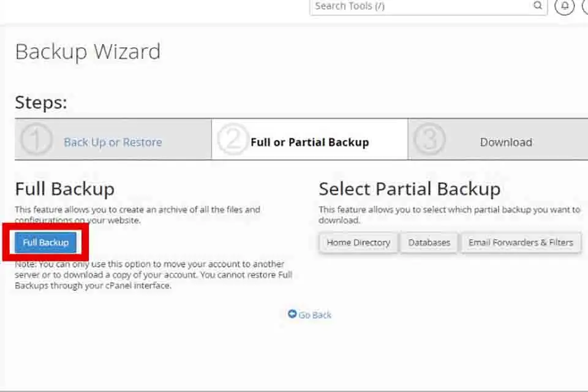Open Email Forwarders & Filters backup
This screenshot has height=392, width=588.
point(521,243)
